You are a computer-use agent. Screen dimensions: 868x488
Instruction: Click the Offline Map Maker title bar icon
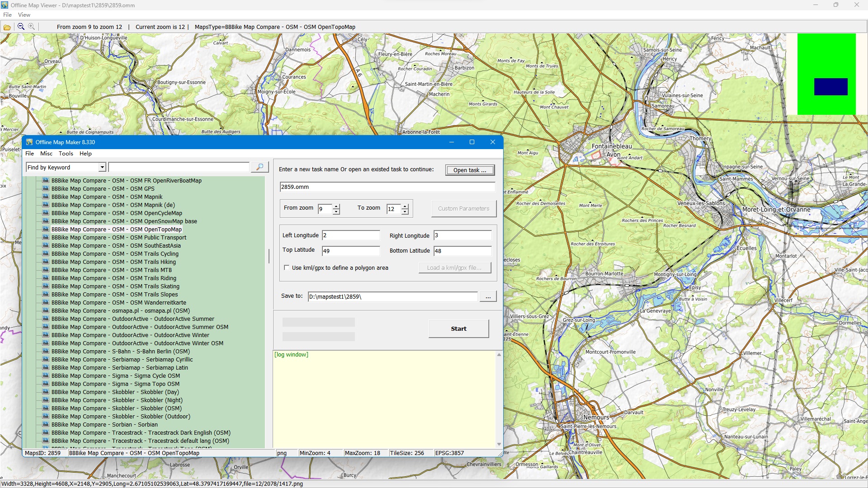point(29,142)
